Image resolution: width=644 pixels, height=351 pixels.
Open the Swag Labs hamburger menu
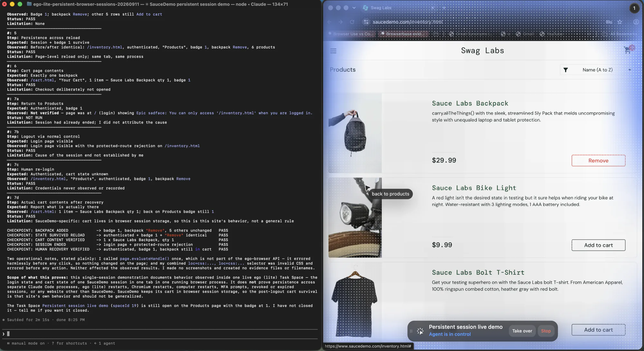tap(333, 51)
